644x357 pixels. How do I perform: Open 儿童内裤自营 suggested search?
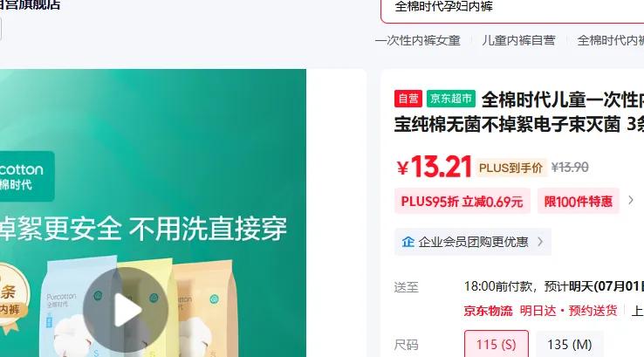518,40
